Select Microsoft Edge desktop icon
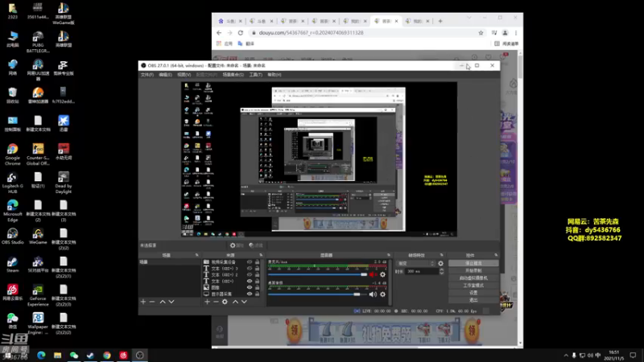The height and width of the screenshot is (362, 644). (13, 211)
